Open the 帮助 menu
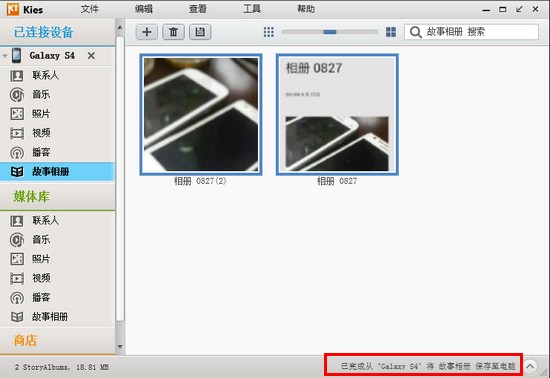Screen dimensions: 550x378 (x=306, y=9)
